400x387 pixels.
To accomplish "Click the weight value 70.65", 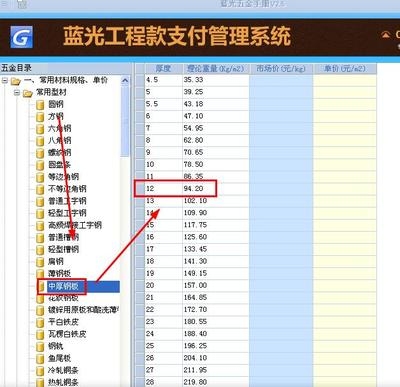I will point(193,152).
